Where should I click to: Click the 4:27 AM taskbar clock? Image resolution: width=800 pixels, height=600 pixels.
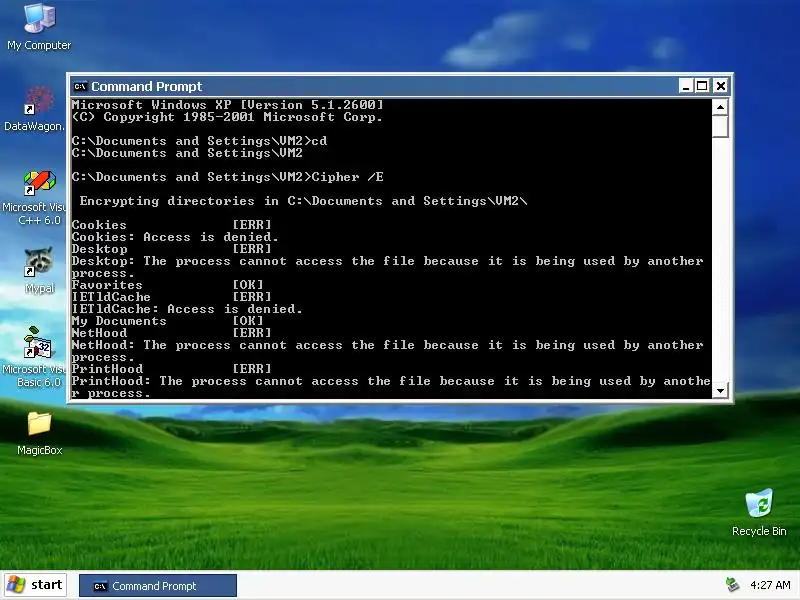point(770,585)
